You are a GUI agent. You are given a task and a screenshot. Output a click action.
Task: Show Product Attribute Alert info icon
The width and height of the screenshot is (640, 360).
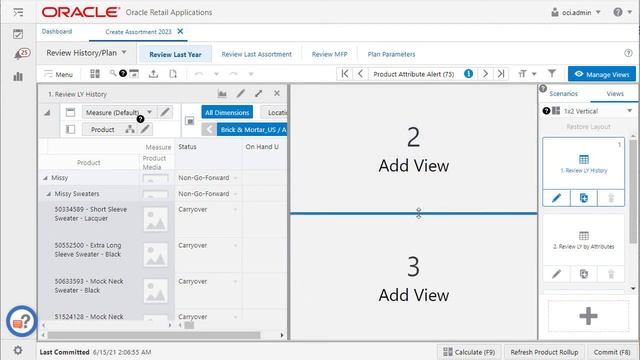click(x=469, y=73)
